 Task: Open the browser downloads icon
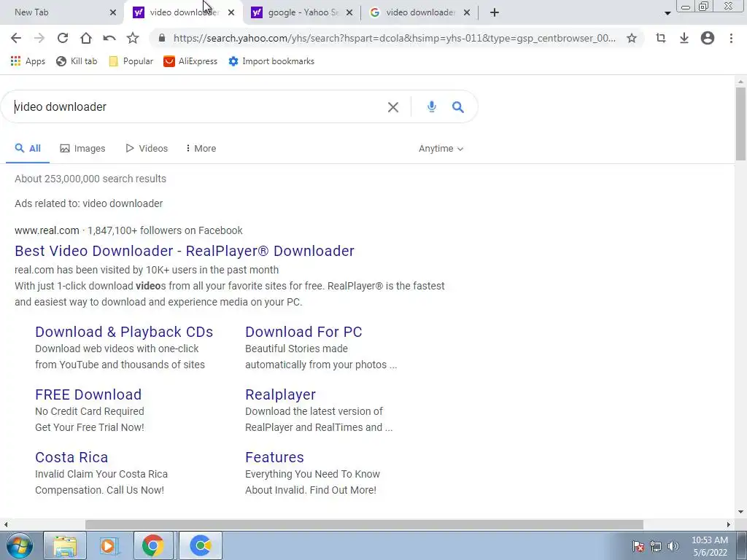[x=684, y=38]
